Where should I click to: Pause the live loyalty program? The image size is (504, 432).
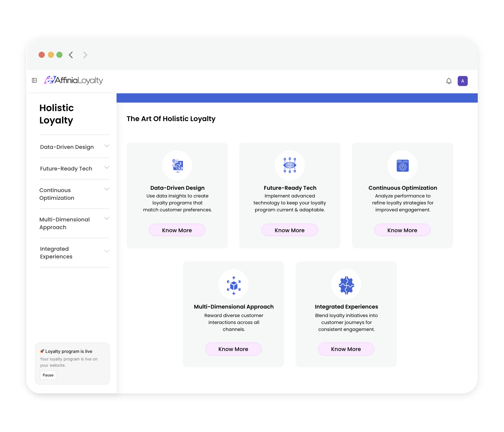pos(48,375)
